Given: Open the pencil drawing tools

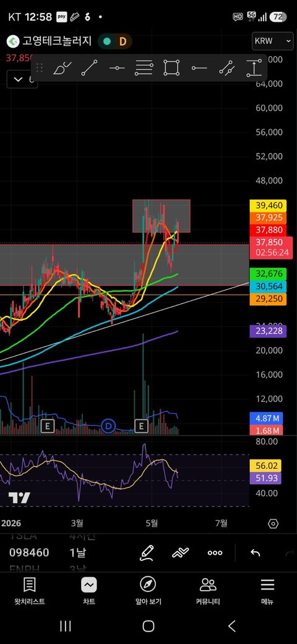Looking at the screenshot, I should tap(147, 553).
